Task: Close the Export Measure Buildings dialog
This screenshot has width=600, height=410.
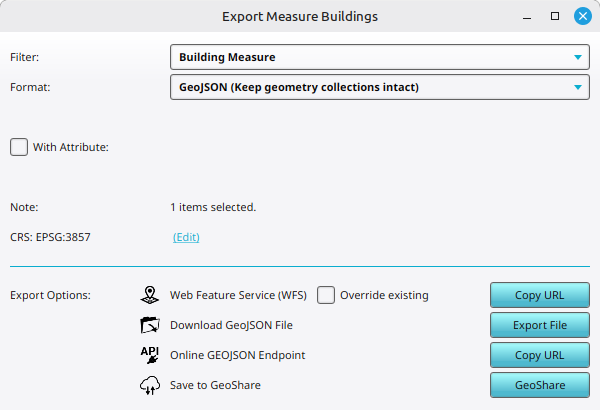Action: pos(583,17)
